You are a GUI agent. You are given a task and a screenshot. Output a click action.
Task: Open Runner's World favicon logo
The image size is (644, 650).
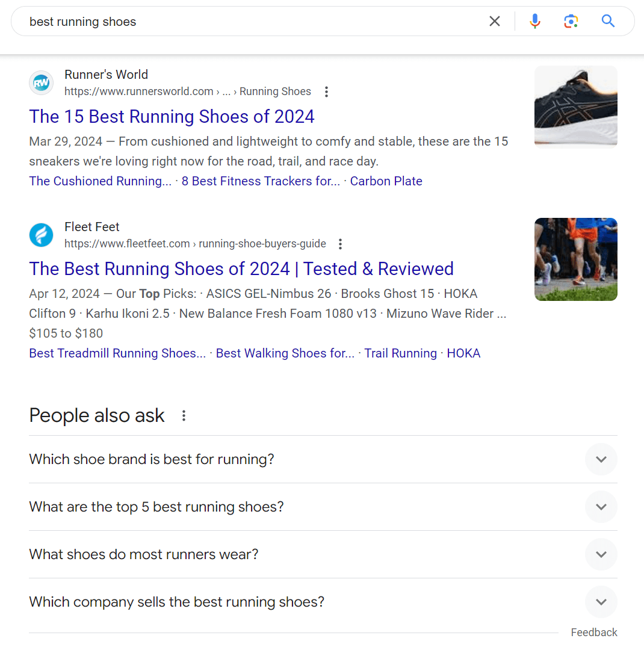click(41, 83)
